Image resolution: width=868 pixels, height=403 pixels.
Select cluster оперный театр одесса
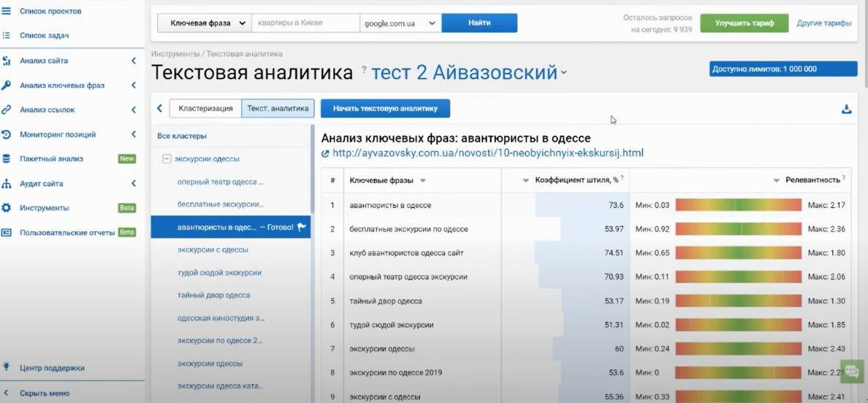pos(221,182)
